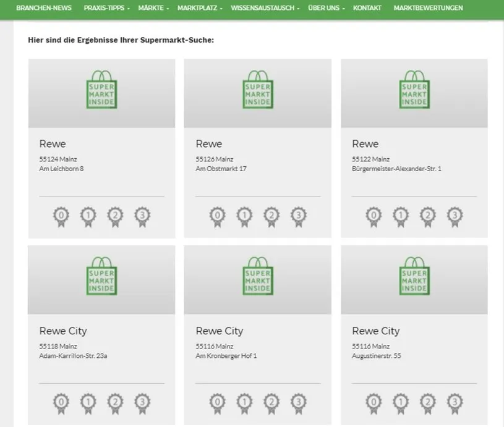Select badge 3 on Rewe Am Obstmarkt 17

click(x=298, y=217)
